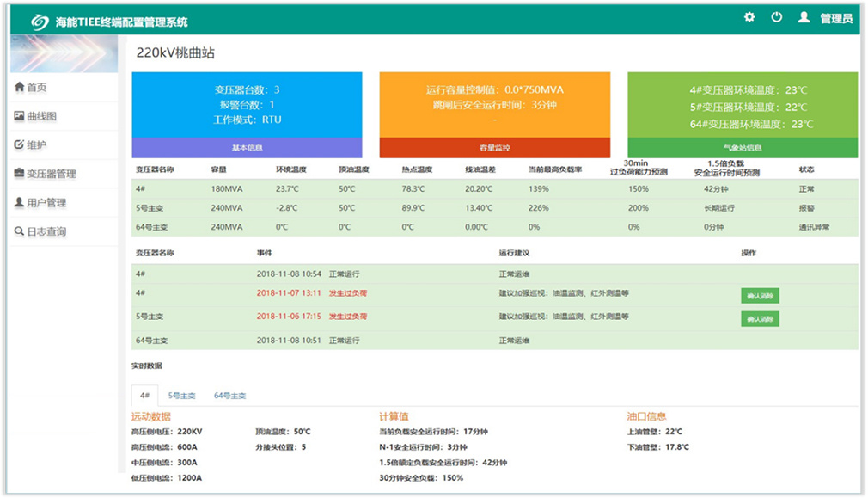Click 确认消除 for the 5号主变 overload event
This screenshot has height=498, width=868.
[x=760, y=319]
